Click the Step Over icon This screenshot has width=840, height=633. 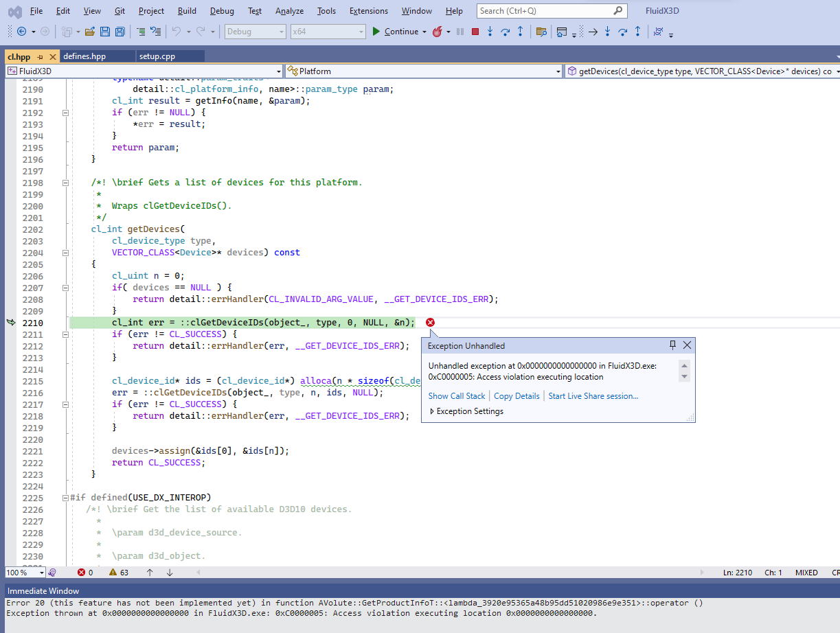(x=505, y=31)
